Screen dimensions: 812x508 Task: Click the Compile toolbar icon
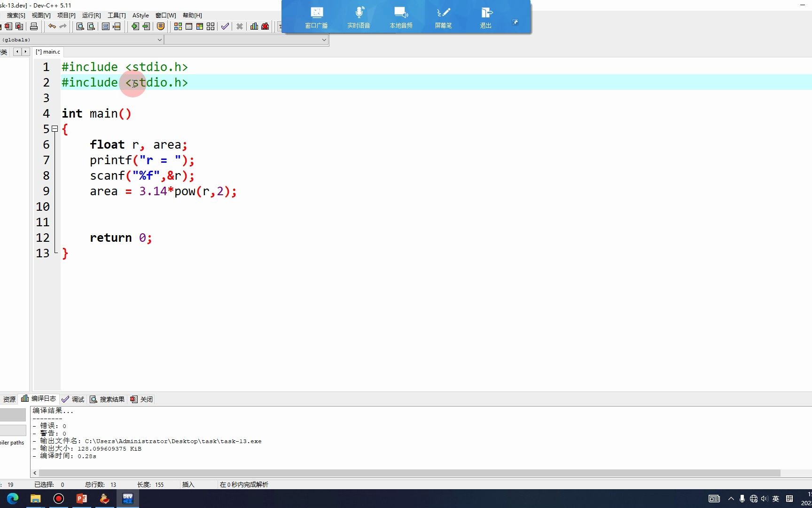[178, 26]
